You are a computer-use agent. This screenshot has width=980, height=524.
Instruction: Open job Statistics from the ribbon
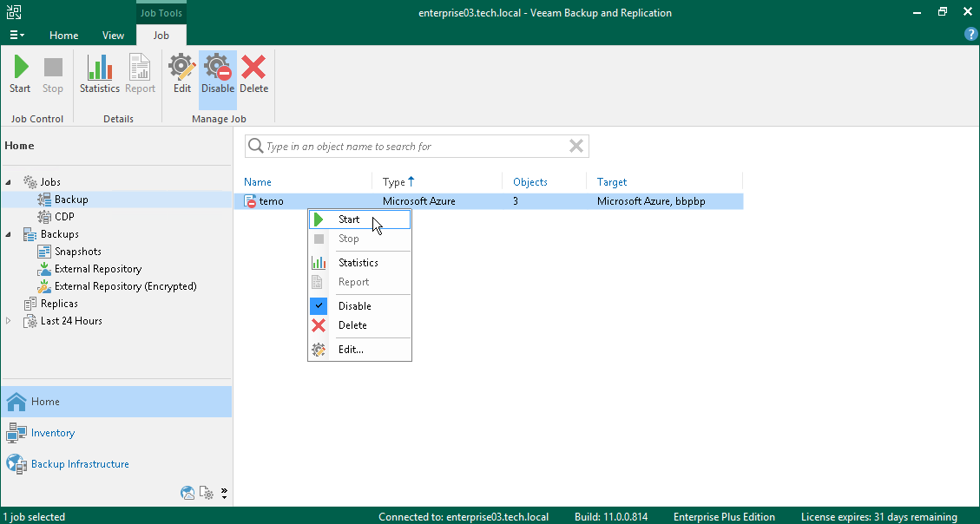tap(99, 75)
